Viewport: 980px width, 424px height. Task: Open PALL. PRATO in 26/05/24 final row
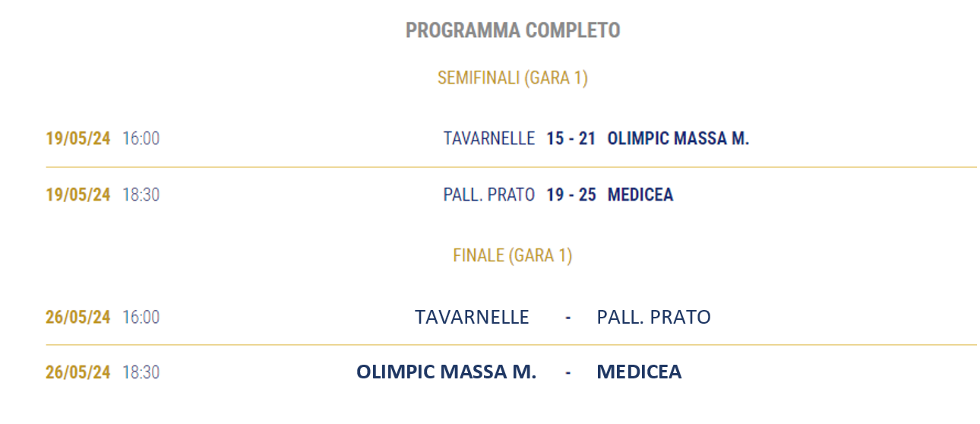654,317
